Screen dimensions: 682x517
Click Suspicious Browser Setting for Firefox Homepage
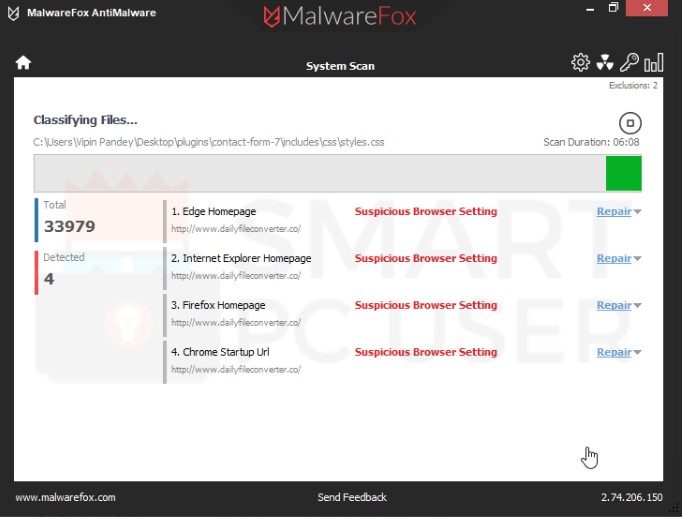tap(426, 305)
